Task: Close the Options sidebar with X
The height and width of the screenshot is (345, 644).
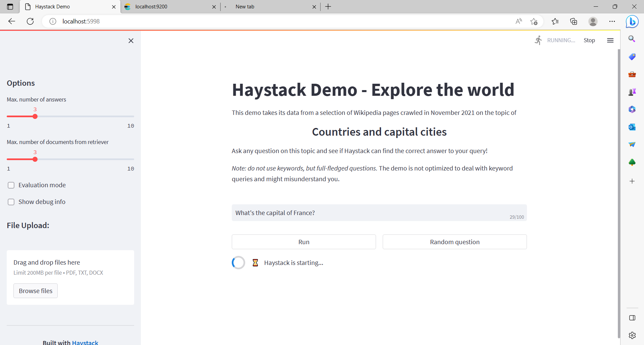Action: tap(131, 41)
